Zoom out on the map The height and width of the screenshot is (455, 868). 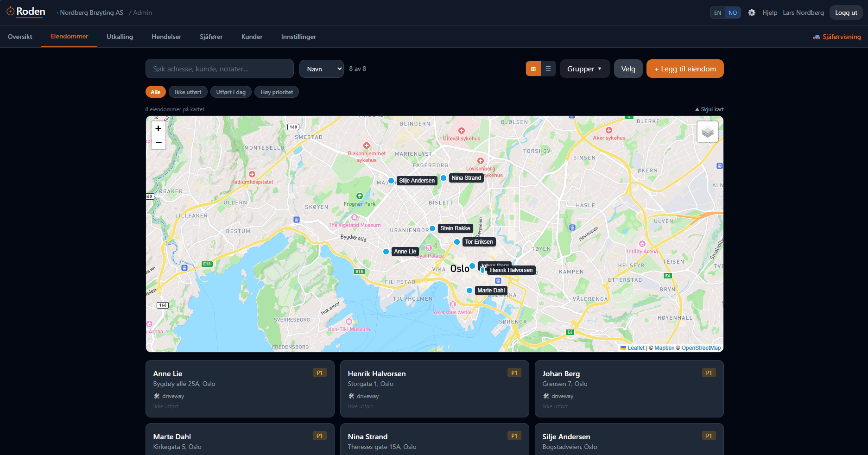point(158,142)
